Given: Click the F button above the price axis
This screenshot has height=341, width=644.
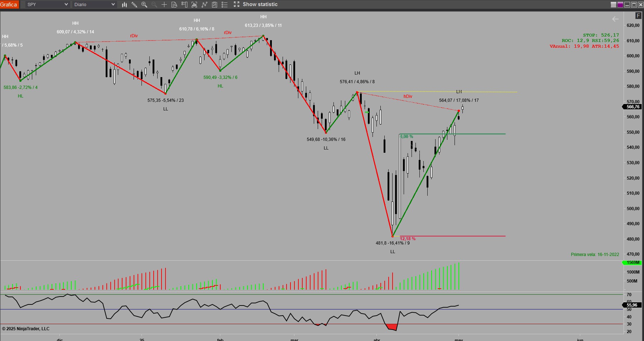Looking at the screenshot, I should [x=638, y=16].
